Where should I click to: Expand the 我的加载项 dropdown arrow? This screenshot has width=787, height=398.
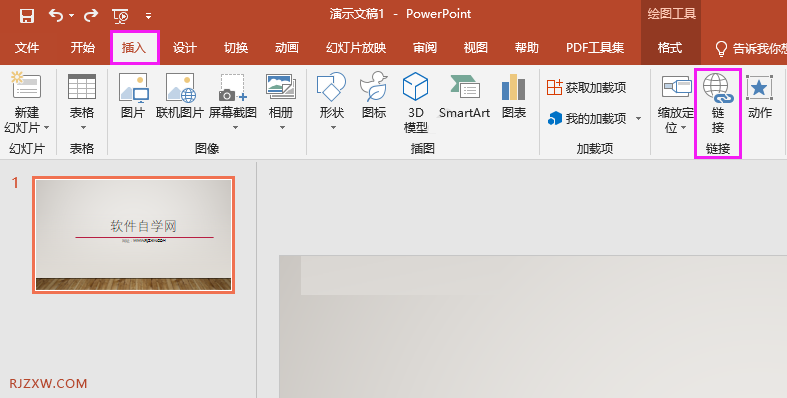(x=638, y=118)
